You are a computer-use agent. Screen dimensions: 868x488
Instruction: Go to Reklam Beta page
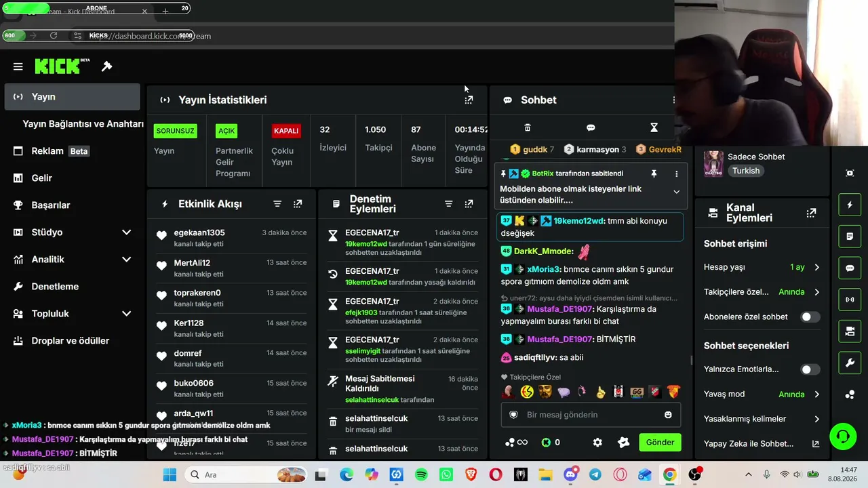(72, 151)
